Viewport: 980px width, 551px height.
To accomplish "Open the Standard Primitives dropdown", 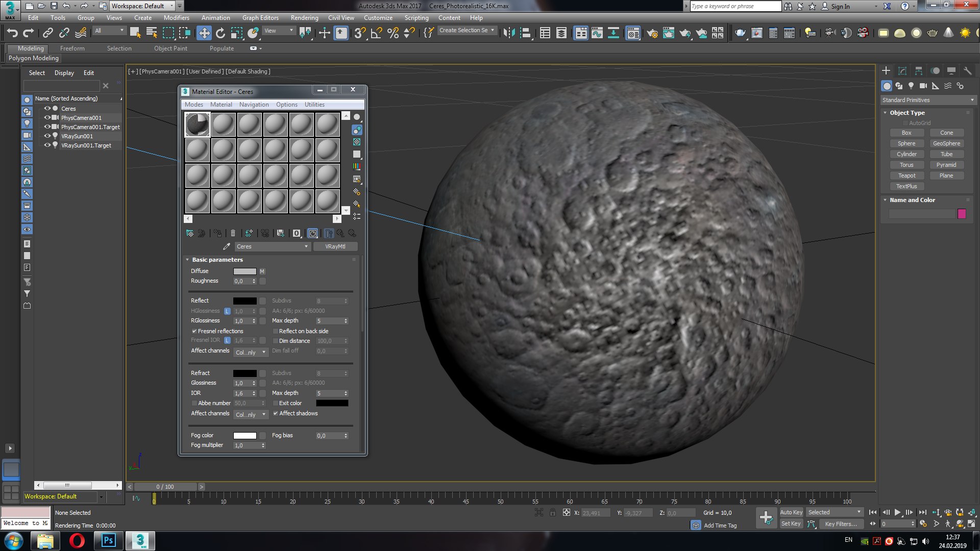I will pos(928,100).
